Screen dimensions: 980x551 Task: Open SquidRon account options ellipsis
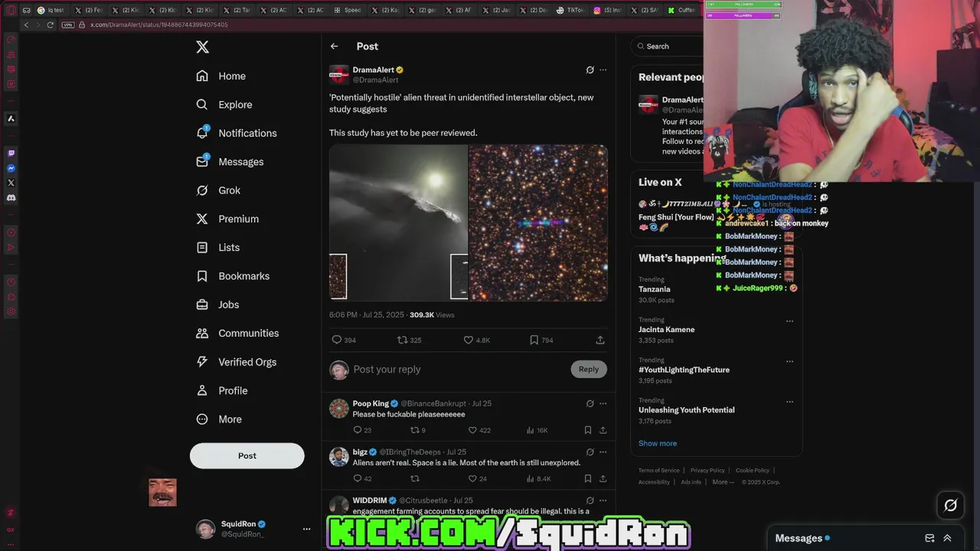[306, 529]
